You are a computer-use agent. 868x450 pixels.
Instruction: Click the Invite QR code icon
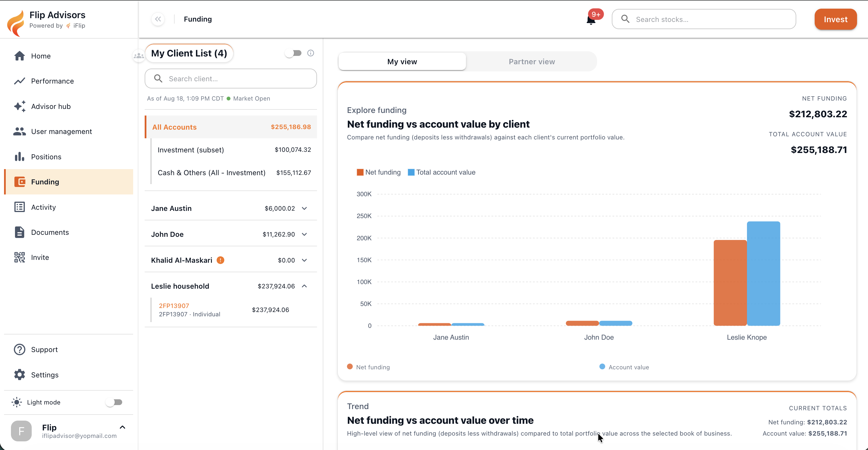pyautogui.click(x=20, y=257)
